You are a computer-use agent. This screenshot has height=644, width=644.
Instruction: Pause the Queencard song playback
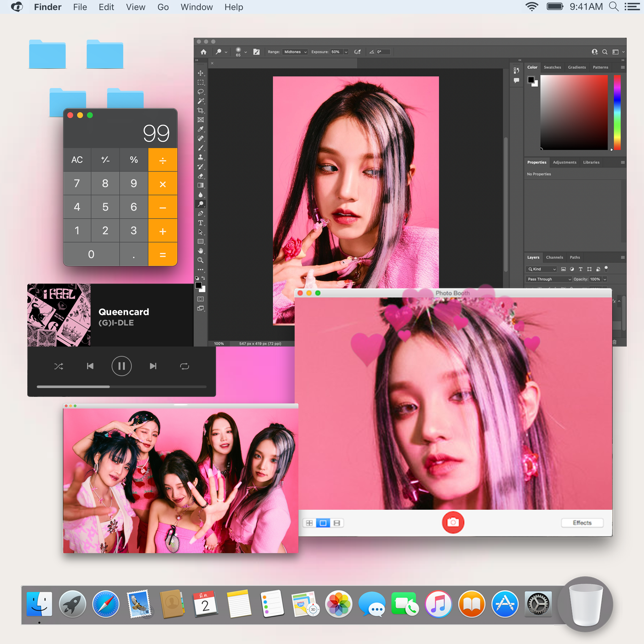pos(121,366)
